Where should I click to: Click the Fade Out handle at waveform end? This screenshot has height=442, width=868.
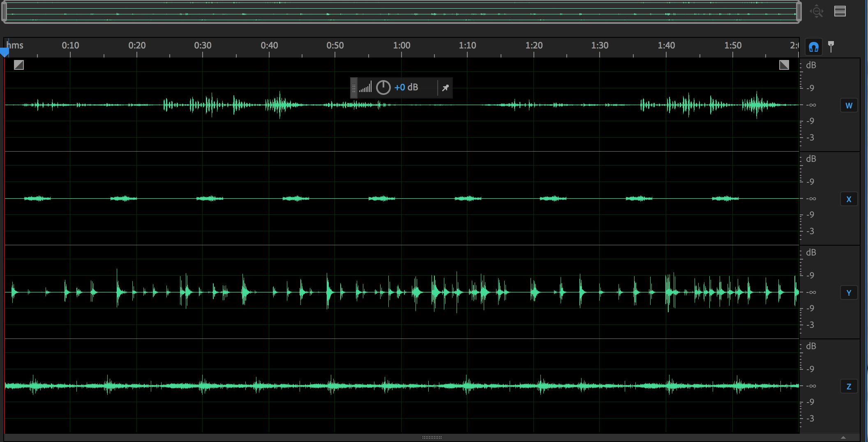coord(784,65)
